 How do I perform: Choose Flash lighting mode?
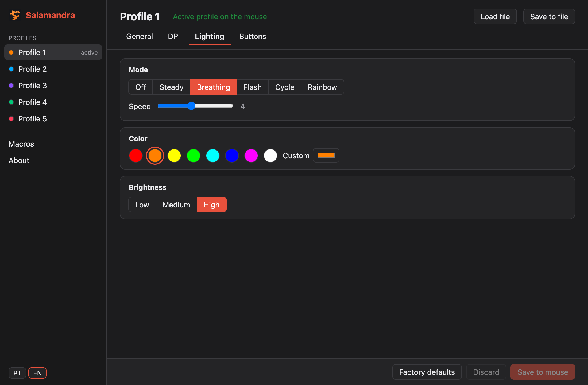[253, 87]
